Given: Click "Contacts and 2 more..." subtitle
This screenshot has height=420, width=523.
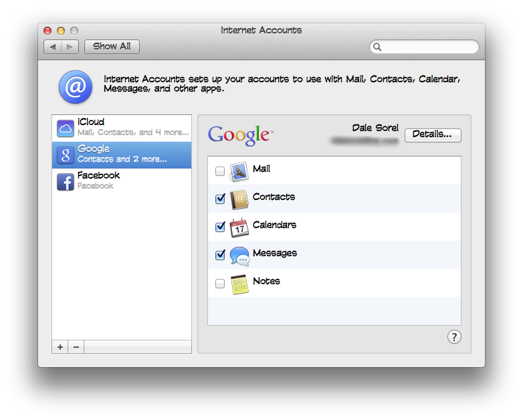Looking at the screenshot, I should [x=122, y=159].
